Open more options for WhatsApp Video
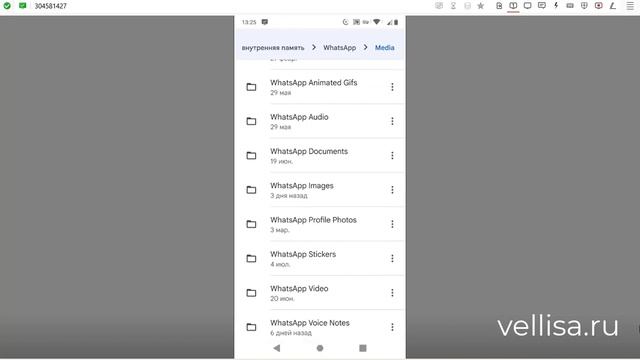Screen dimensions: 640x360 click(x=392, y=293)
